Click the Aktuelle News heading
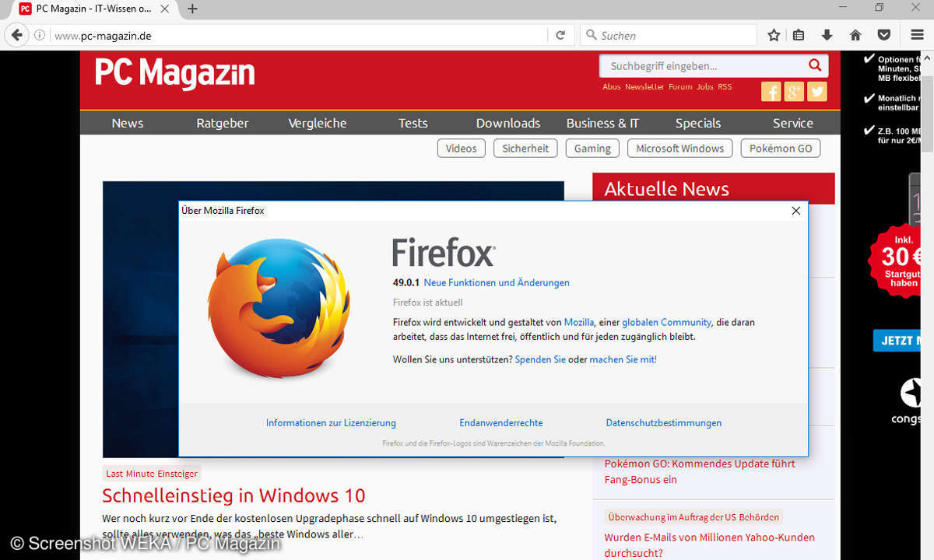 tap(667, 189)
